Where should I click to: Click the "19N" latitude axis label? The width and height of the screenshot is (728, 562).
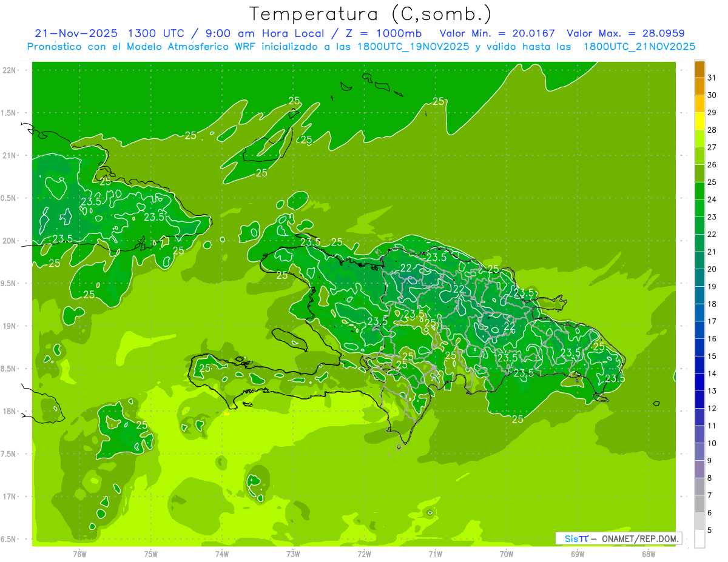tap(9, 326)
